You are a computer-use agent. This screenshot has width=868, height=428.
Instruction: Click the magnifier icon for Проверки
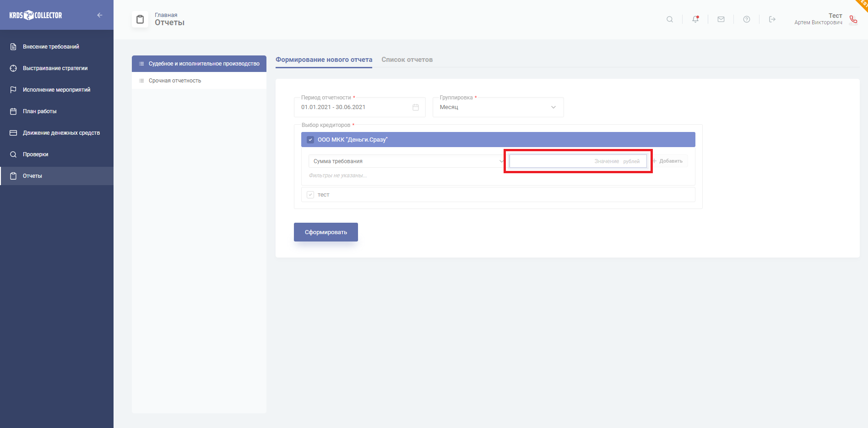pos(13,154)
